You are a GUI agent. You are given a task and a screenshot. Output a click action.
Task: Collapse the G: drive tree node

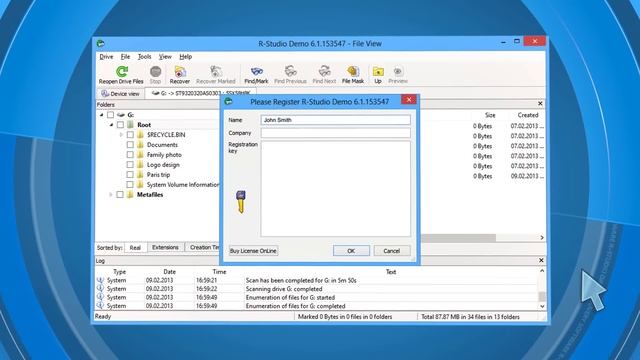coord(102,115)
